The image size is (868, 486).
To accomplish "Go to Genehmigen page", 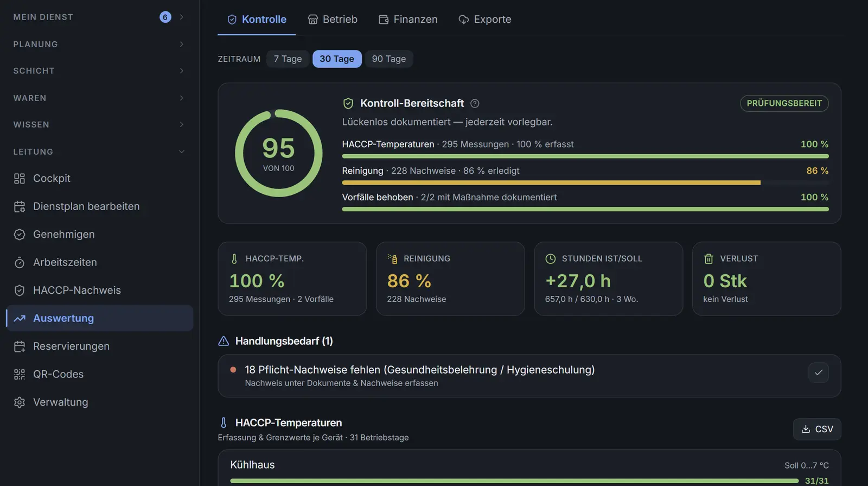I will pos(100,235).
